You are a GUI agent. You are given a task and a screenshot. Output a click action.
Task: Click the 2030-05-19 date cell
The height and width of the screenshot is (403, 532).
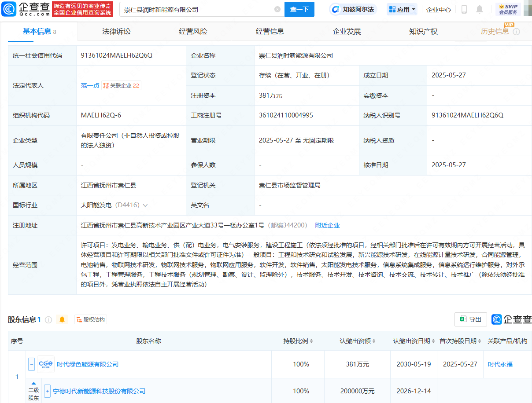[x=414, y=364]
